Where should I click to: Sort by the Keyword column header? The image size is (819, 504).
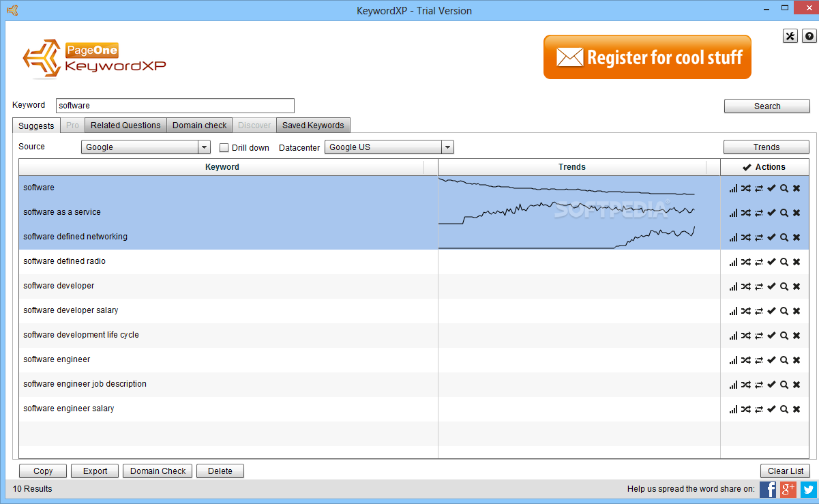pyautogui.click(x=222, y=167)
